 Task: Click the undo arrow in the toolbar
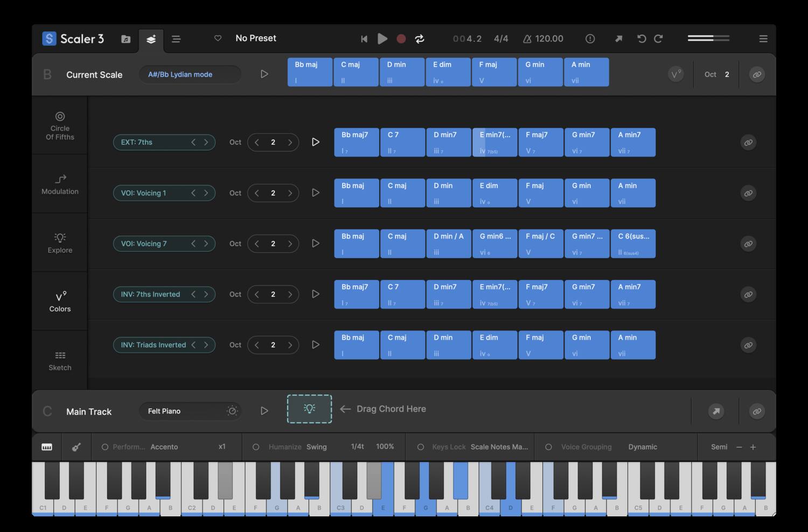click(641, 38)
